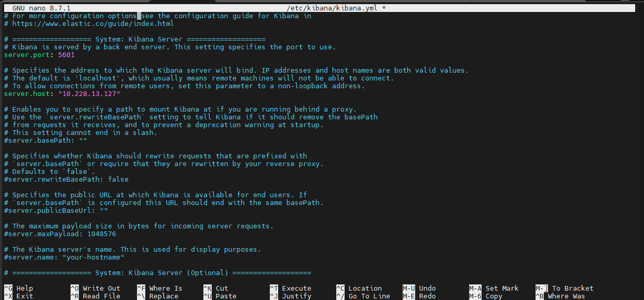Click the comment mentioning default is 'localhost'
The height and width of the screenshot is (300, 644).
pyautogui.click(x=199, y=78)
